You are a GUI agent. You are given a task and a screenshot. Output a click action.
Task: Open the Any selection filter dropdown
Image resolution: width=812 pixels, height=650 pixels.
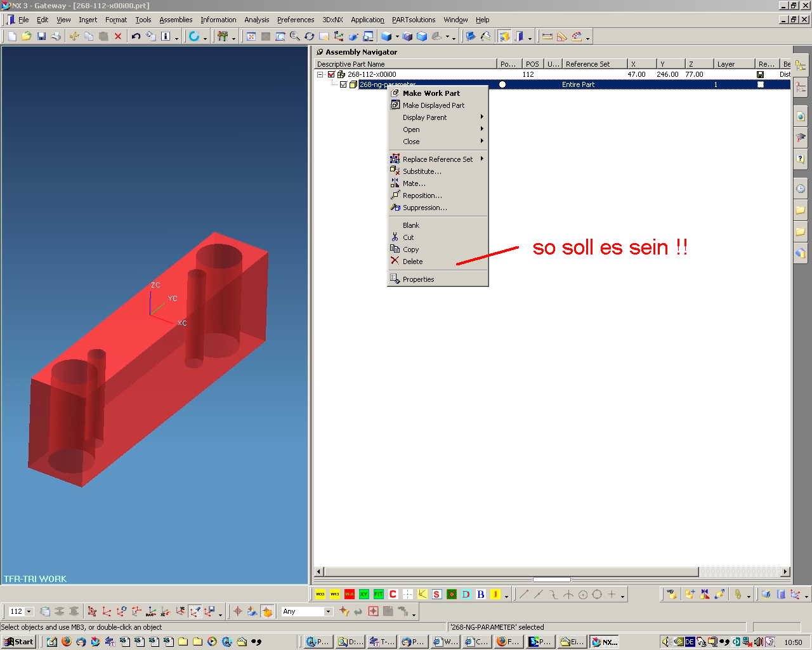point(328,611)
